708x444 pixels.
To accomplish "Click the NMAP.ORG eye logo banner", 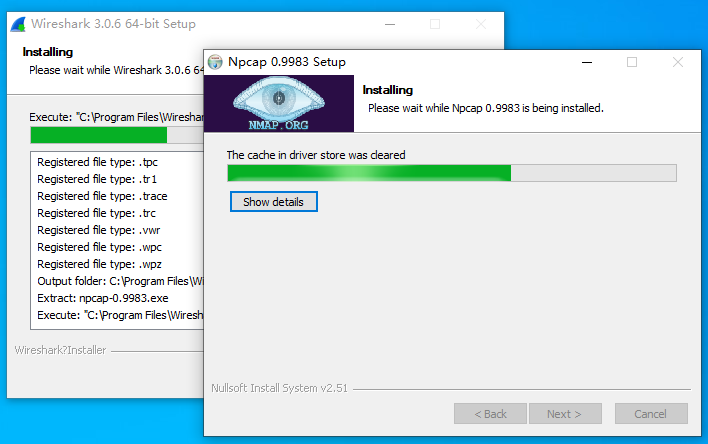I will tap(279, 103).
